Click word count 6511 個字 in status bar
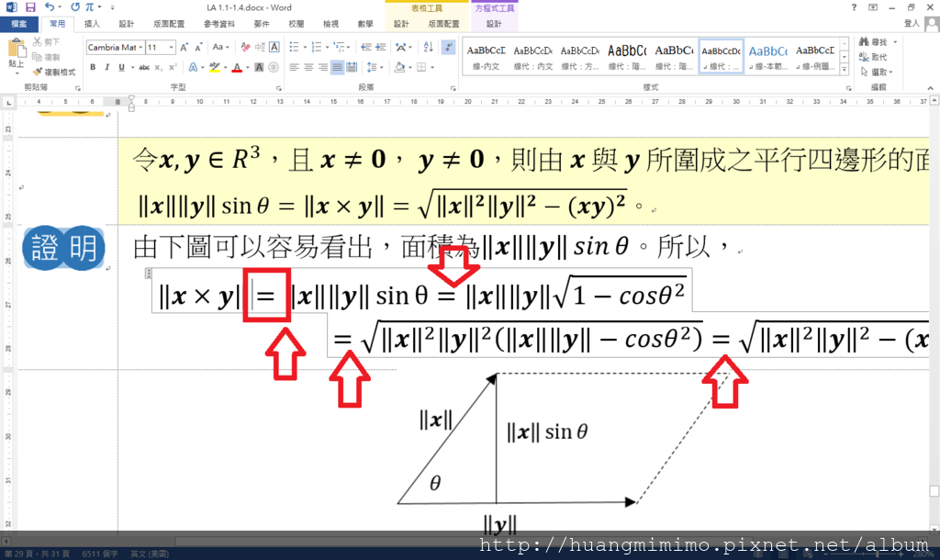Screen dimensions: 940x560 (x=100, y=554)
